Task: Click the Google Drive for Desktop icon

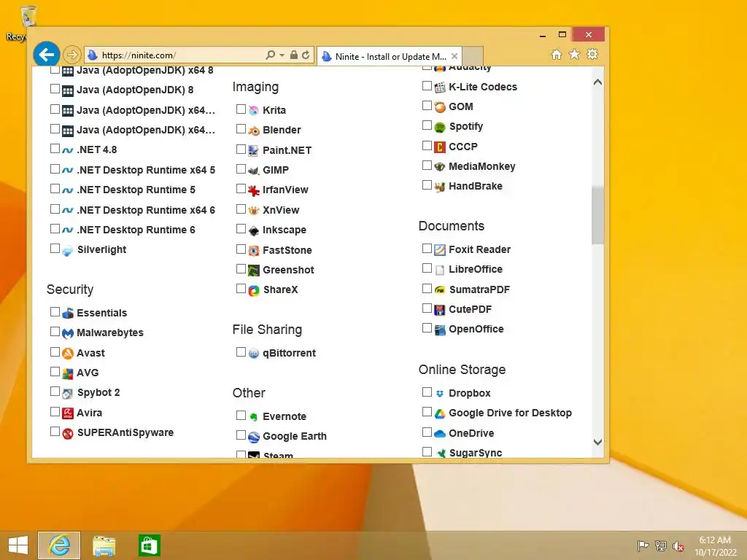Action: coord(440,413)
